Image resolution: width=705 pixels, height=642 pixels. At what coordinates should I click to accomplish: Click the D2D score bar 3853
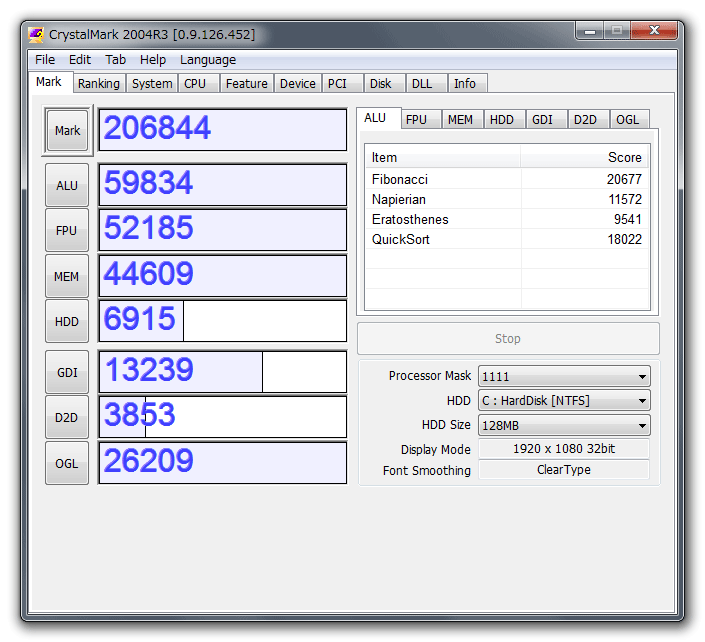pos(223,417)
